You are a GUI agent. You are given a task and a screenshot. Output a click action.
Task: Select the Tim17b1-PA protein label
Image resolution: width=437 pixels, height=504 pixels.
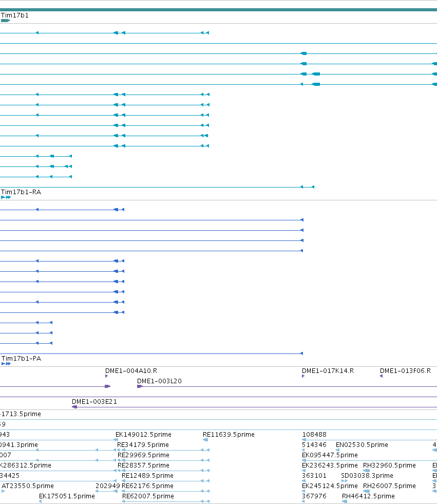tap(21, 359)
